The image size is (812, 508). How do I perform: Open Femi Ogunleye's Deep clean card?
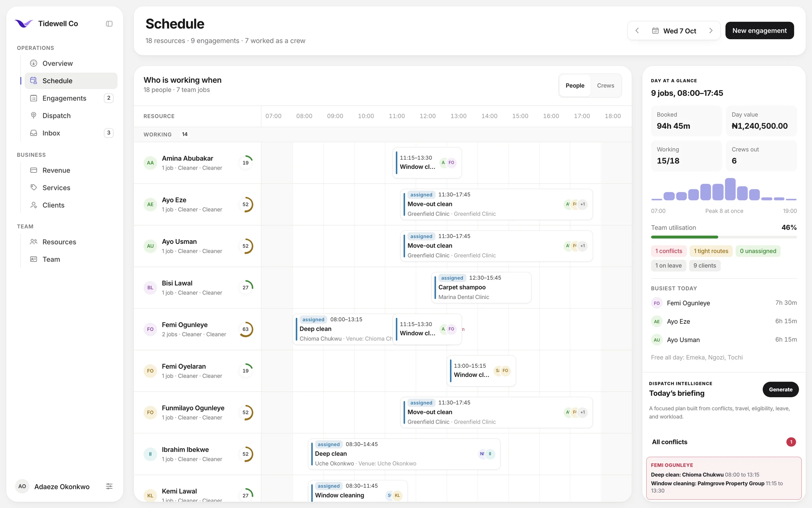coord(342,329)
